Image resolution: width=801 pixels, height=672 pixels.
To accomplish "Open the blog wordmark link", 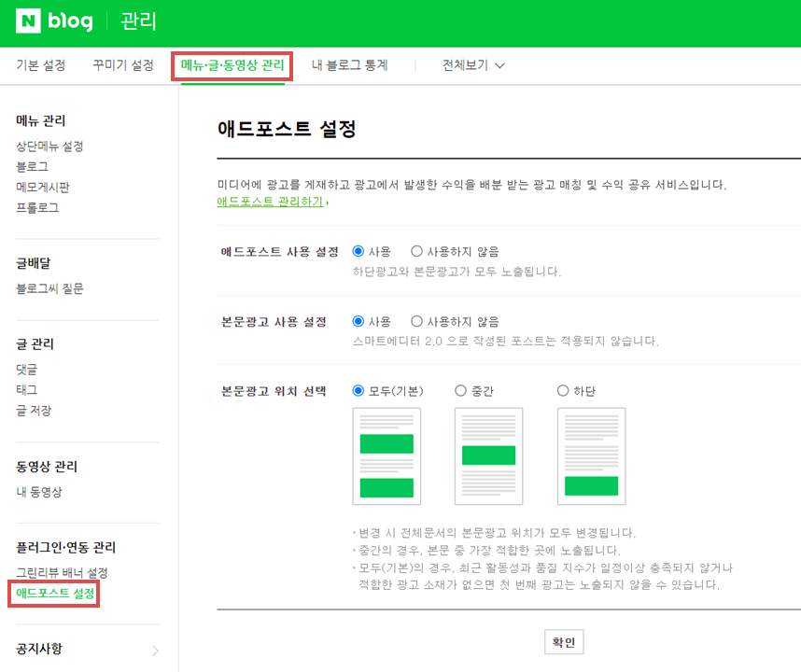I will coord(71,21).
